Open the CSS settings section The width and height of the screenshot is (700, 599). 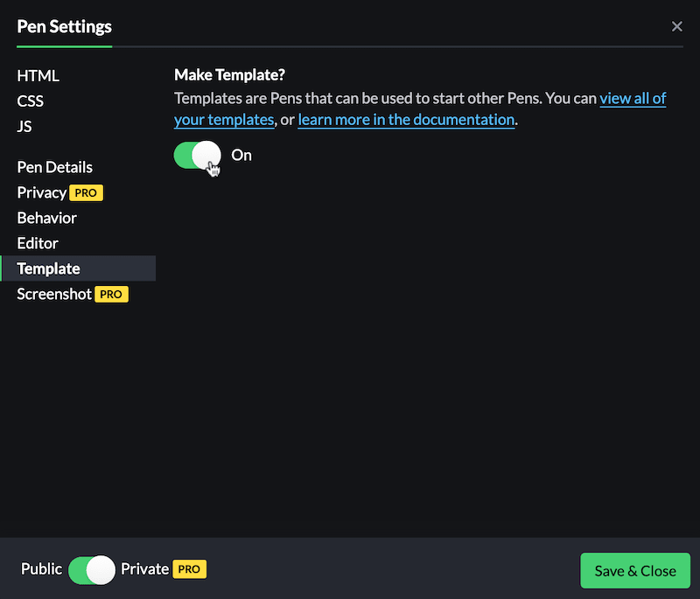click(30, 101)
